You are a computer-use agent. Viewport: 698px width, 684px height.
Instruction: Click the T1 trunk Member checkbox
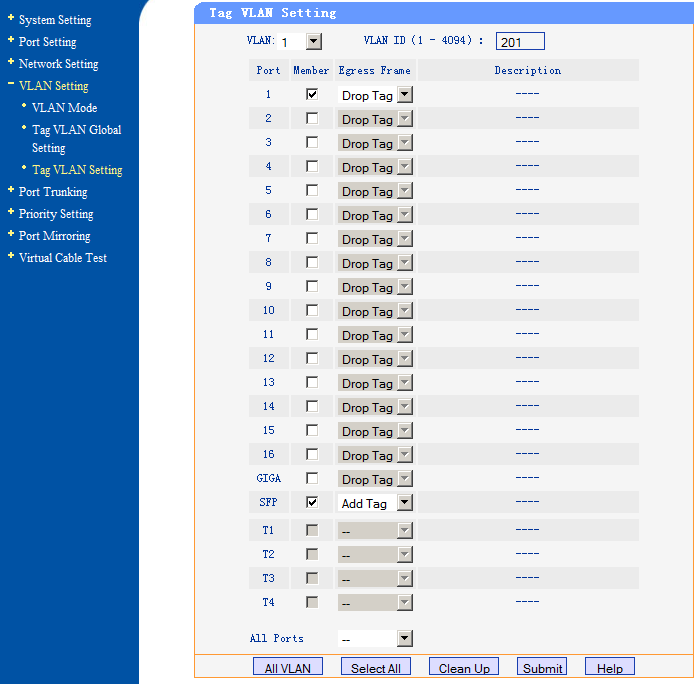[312, 530]
